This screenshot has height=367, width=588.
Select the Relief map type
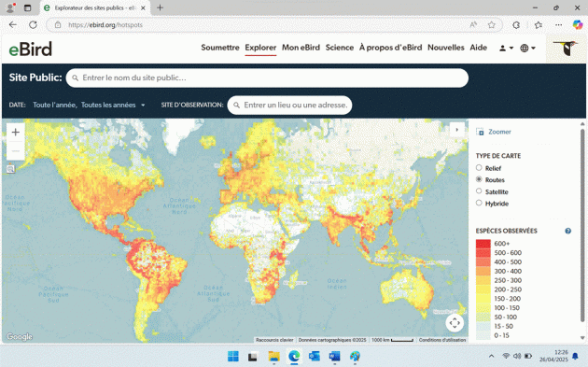click(x=479, y=168)
